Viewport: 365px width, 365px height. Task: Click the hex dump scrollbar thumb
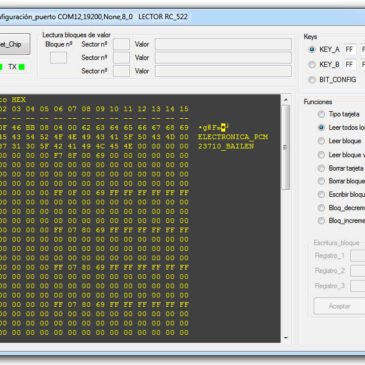click(286, 147)
